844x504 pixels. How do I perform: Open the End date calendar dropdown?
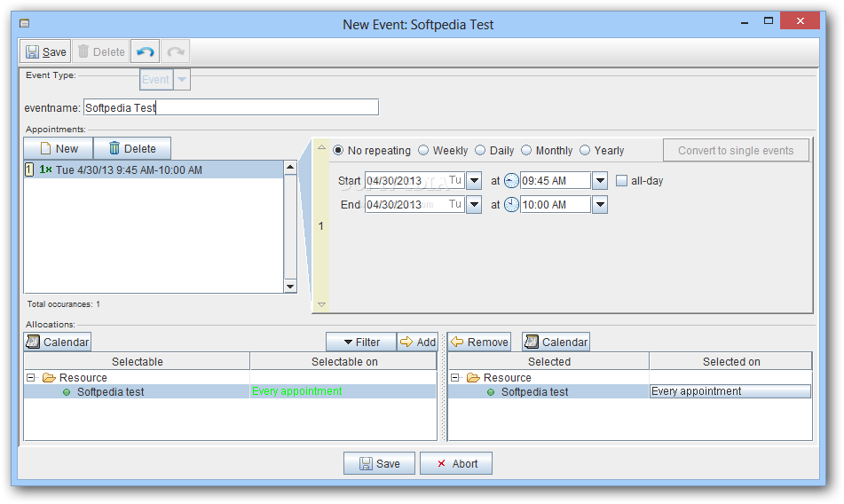(474, 204)
